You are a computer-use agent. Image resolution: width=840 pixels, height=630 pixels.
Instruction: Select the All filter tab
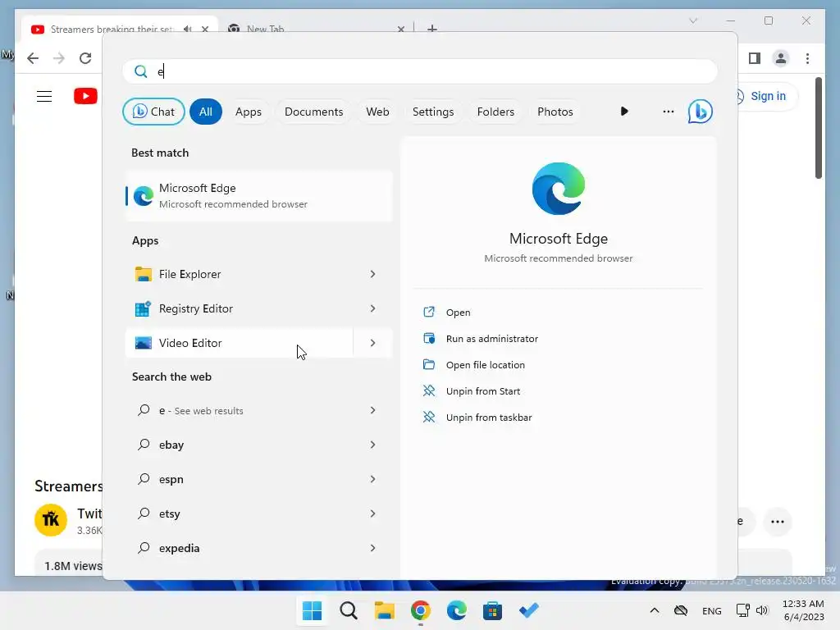coord(206,112)
